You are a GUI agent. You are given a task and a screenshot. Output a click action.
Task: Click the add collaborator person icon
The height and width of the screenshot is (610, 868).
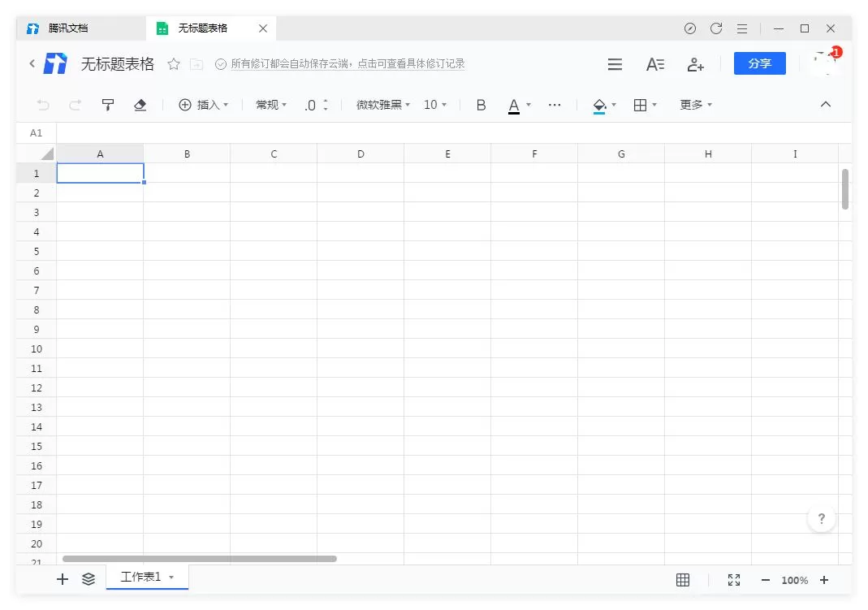point(695,64)
